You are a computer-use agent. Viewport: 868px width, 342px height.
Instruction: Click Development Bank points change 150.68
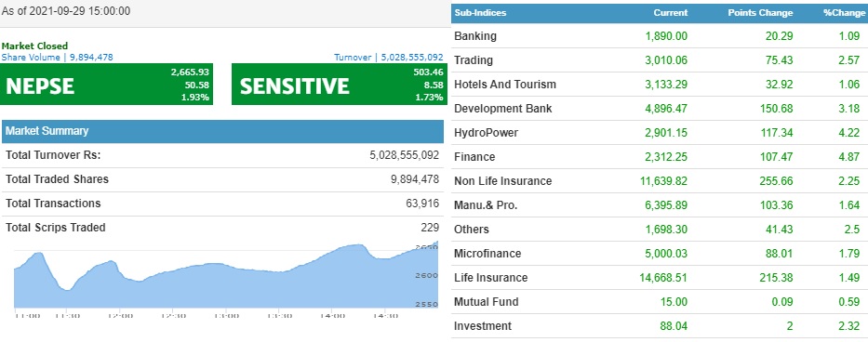pos(777,109)
